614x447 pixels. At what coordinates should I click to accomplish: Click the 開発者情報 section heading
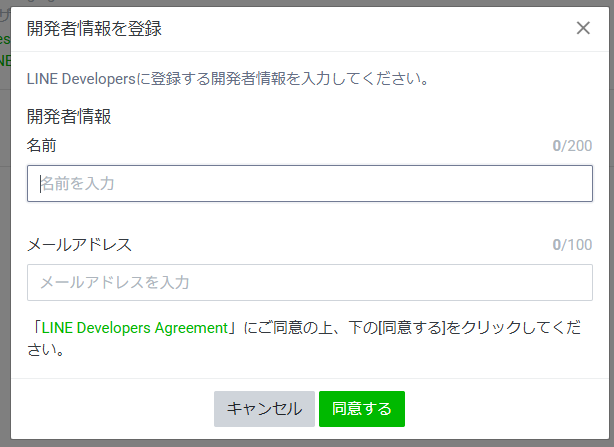click(x=69, y=117)
